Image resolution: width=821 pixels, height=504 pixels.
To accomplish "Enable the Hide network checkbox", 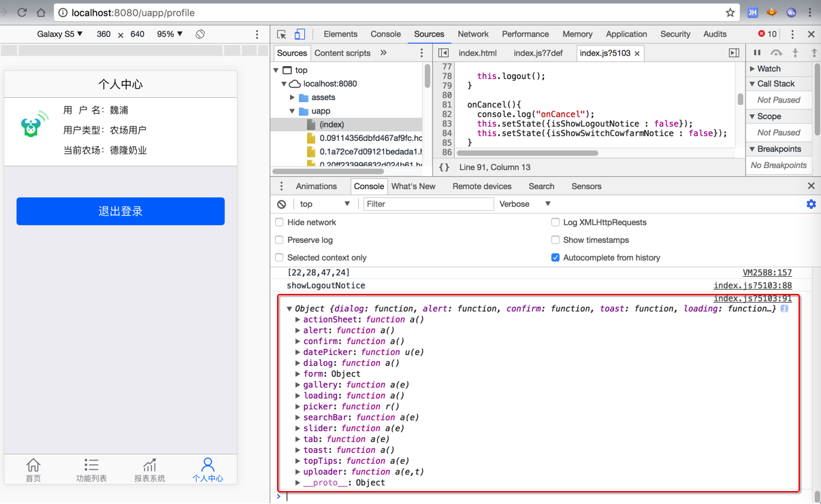I will coord(279,222).
